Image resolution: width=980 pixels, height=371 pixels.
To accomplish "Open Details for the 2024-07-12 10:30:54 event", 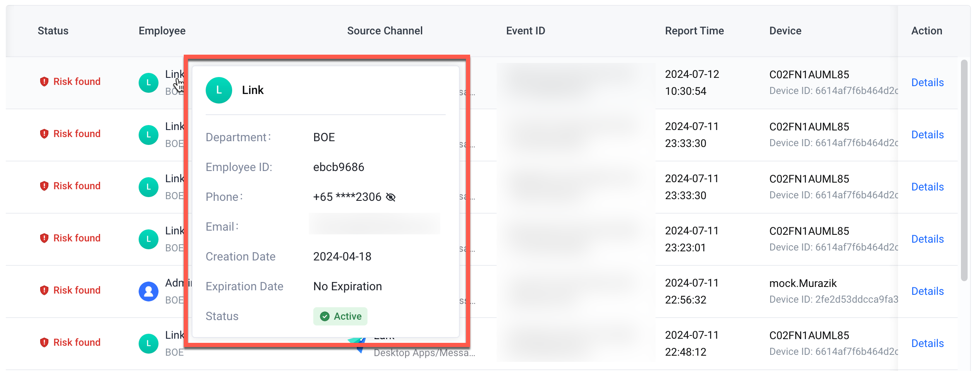I will 927,82.
